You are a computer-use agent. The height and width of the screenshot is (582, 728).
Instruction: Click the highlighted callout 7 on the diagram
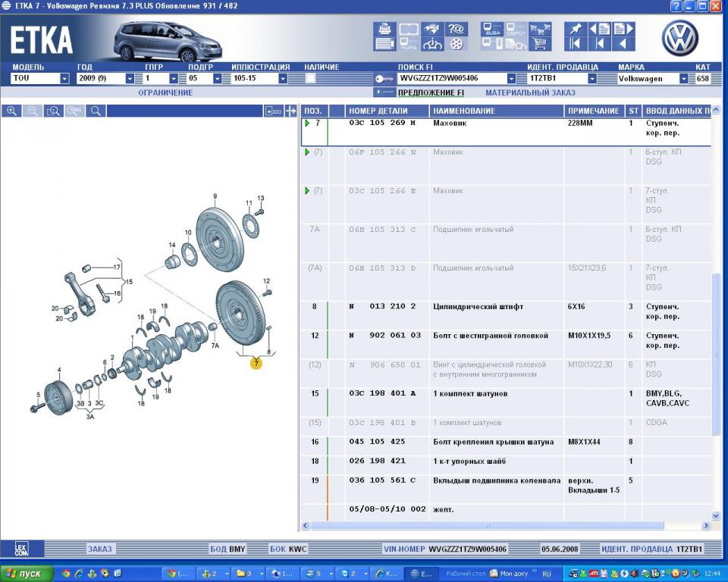(256, 363)
